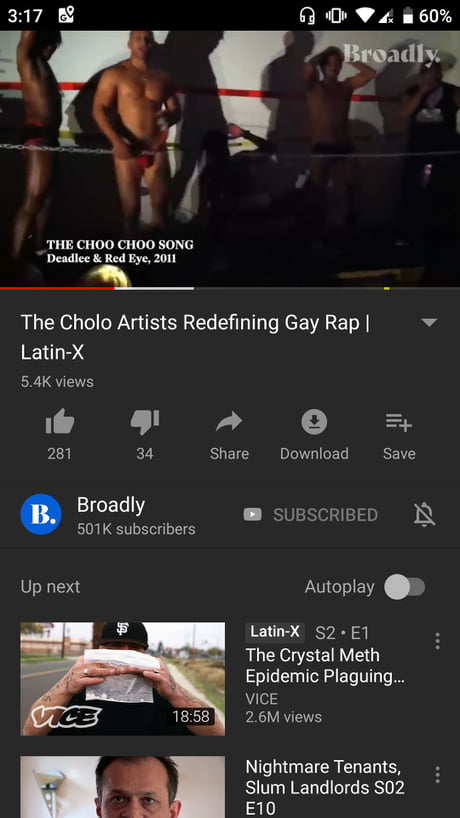
Task: Tap the headphones icon in status bar
Action: [x=307, y=16]
